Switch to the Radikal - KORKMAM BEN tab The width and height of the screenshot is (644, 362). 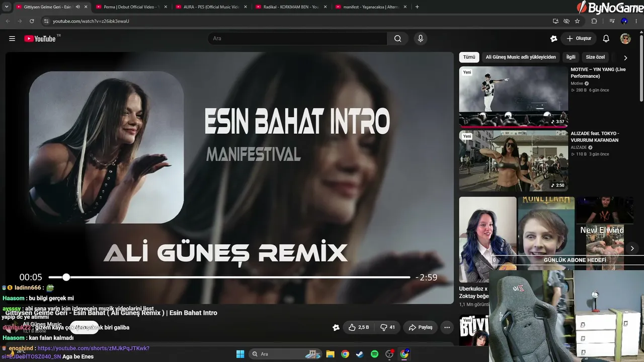point(291,7)
